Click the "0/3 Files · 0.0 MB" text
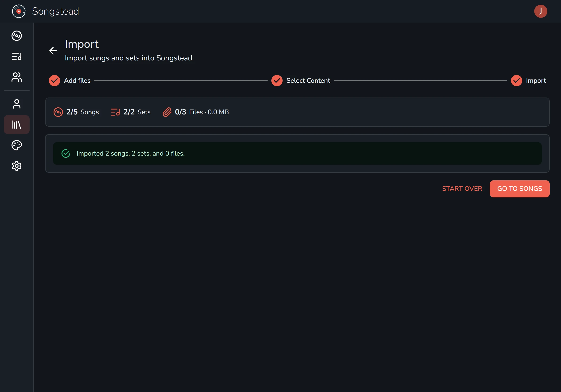Screen dimensions: 561x392 (x=202, y=112)
